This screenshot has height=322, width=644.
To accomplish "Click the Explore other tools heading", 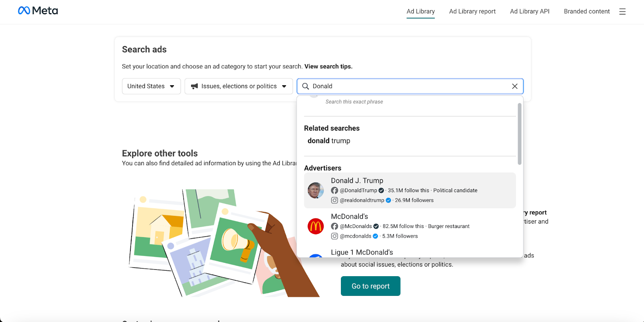I will pyautogui.click(x=160, y=153).
